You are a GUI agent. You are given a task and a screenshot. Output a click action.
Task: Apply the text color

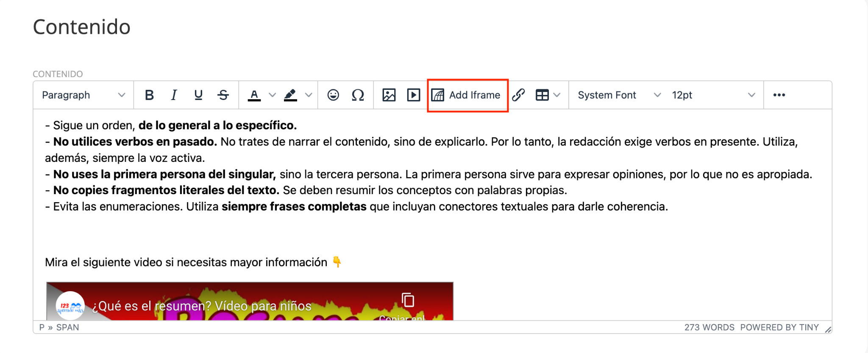(254, 95)
